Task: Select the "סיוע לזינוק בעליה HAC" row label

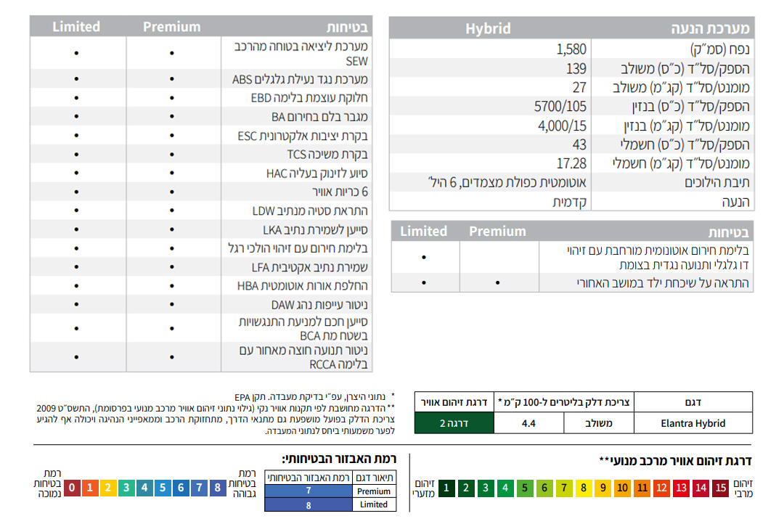Action: (x=317, y=173)
